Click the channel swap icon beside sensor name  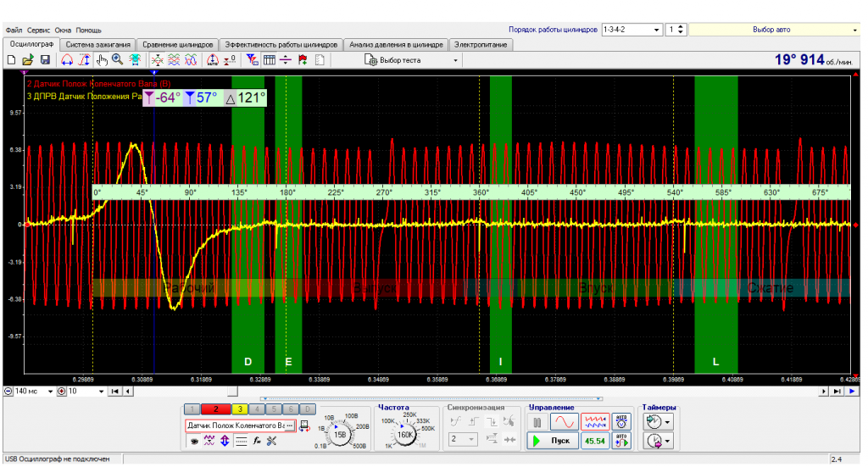tap(304, 426)
